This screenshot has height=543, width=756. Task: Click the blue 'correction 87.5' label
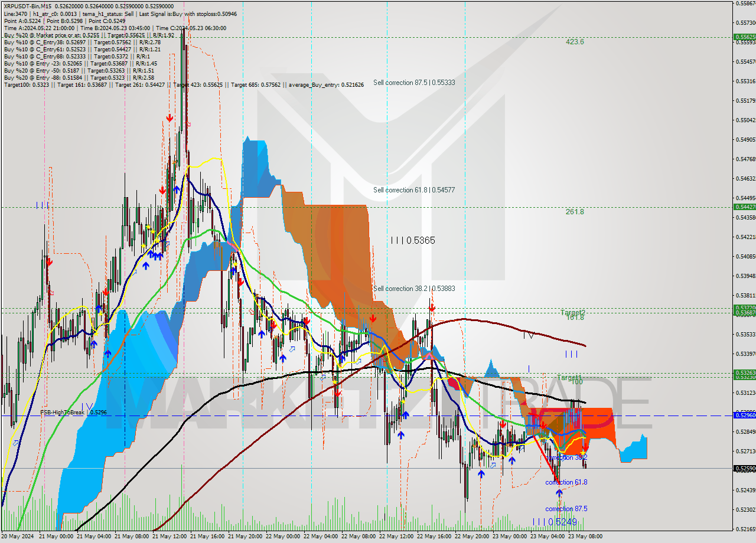click(x=566, y=509)
